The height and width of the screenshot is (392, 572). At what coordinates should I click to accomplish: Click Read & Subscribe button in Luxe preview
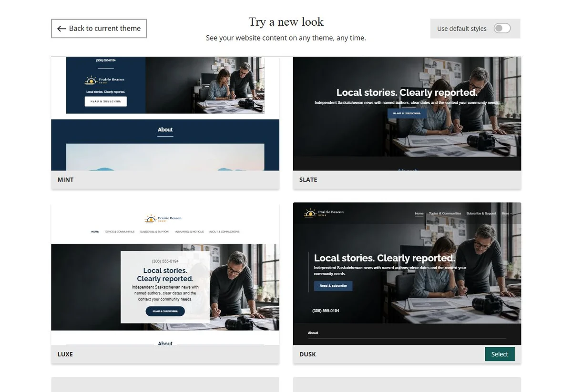(165, 311)
